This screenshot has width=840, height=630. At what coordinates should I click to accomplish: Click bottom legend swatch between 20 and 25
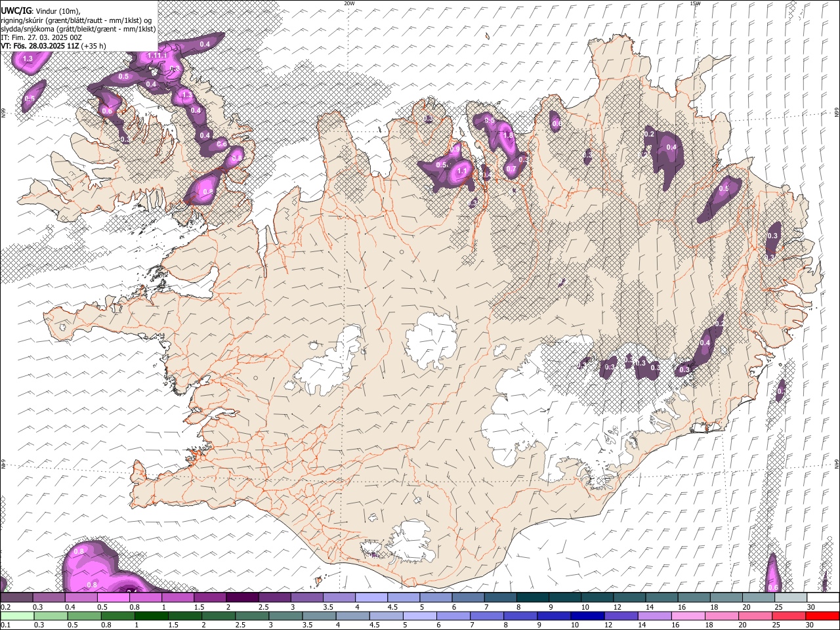(x=755, y=616)
